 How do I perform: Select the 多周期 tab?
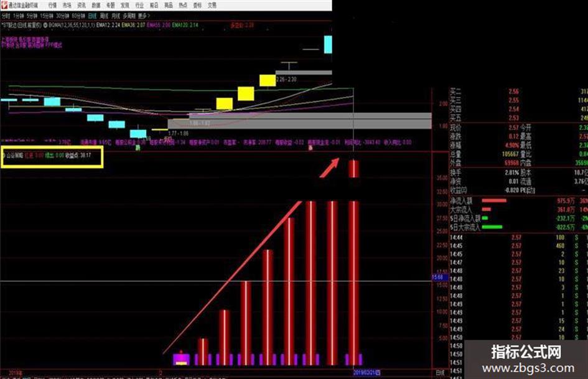129,16
